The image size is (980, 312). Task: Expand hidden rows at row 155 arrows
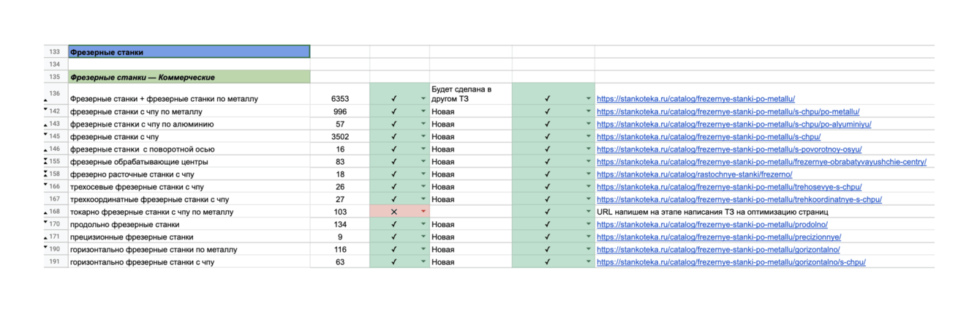(x=45, y=161)
